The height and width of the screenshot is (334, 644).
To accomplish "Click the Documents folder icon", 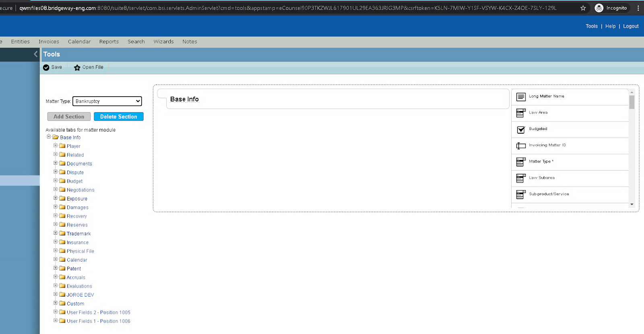I will pyautogui.click(x=62, y=163).
